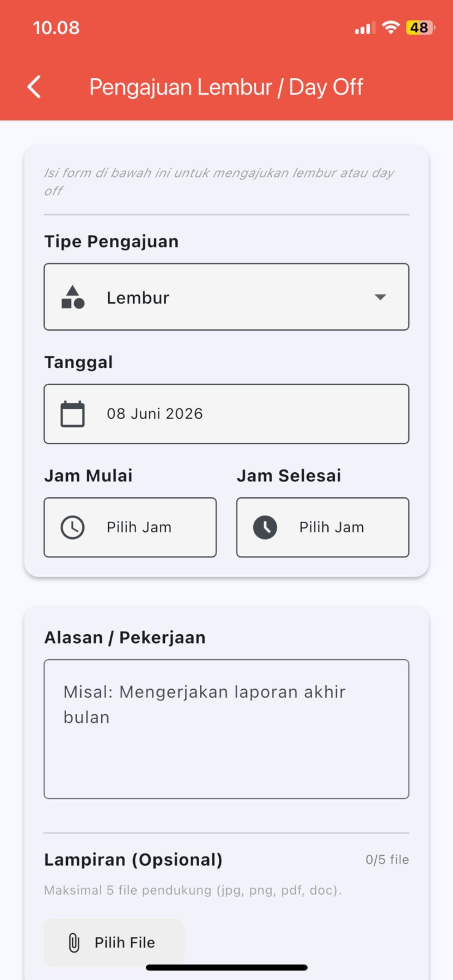Open date picker showing 08 Juni 2026
Viewport: 453px width, 980px height.
click(x=226, y=414)
